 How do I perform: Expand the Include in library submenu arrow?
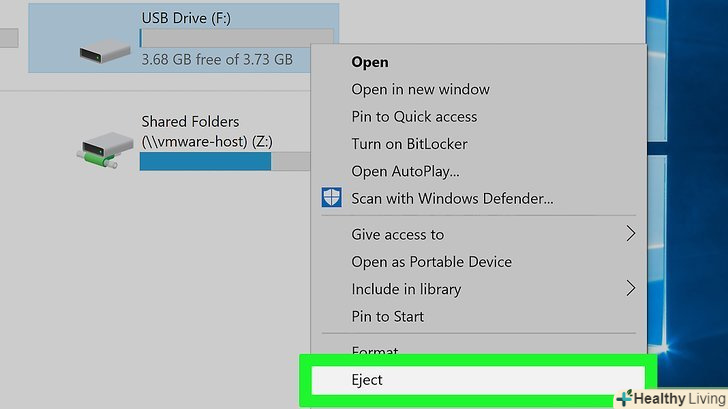[630, 289]
